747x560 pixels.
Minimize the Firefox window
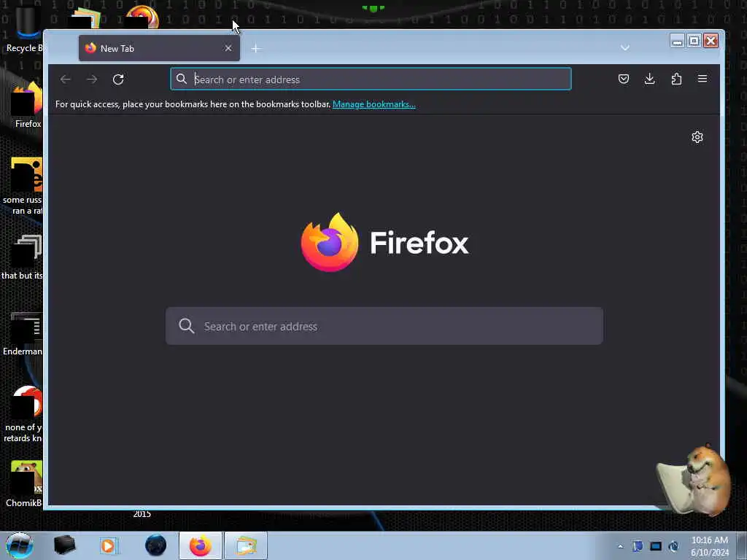677,41
